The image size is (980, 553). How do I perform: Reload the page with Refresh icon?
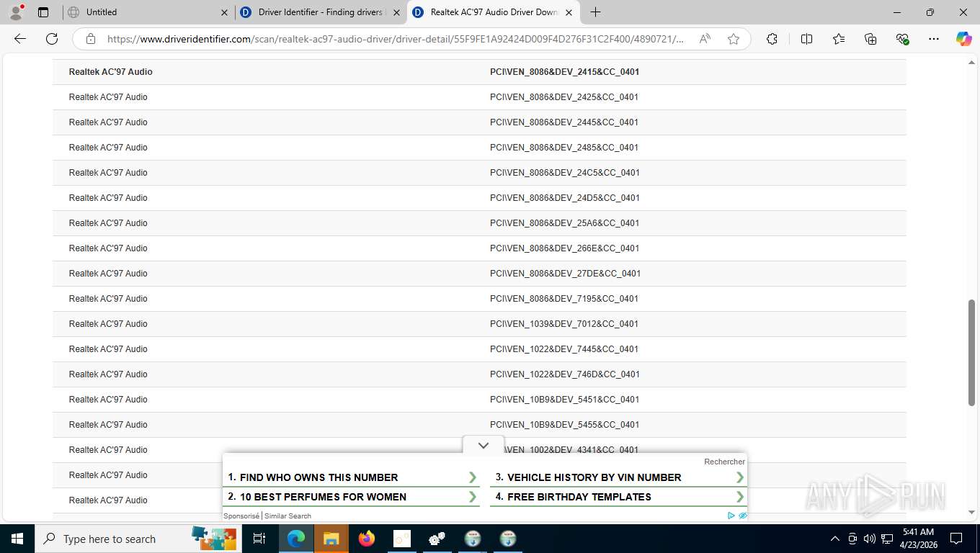point(52,39)
